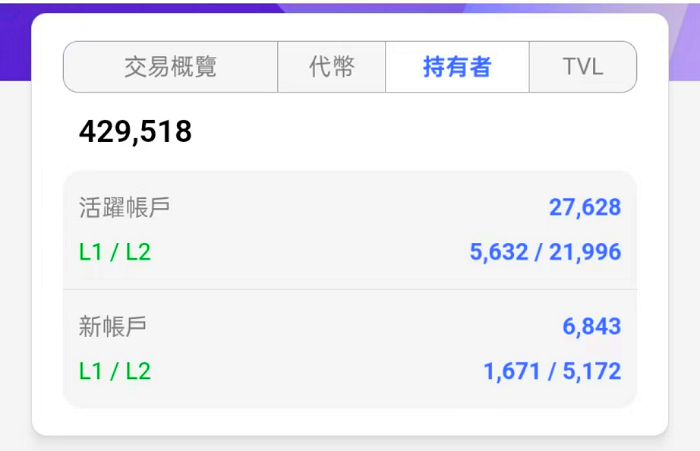The image size is (700, 451).
Task: Open the 代幣 tab
Action: (331, 67)
